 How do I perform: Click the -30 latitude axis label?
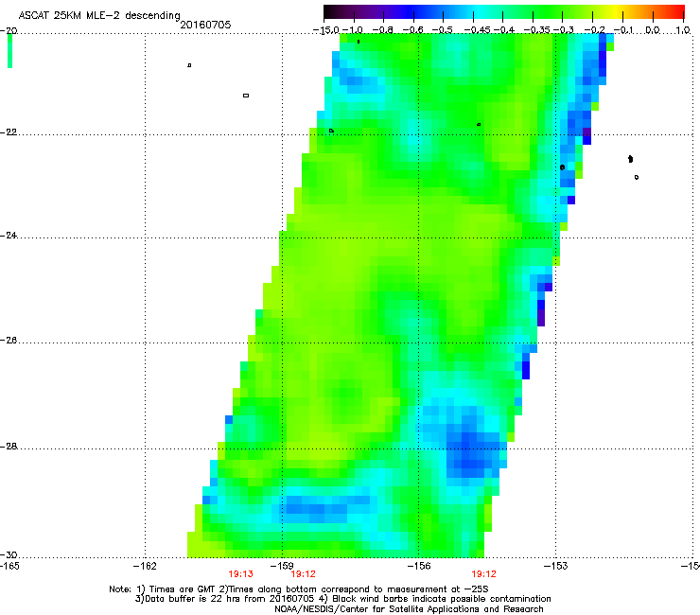(9, 555)
